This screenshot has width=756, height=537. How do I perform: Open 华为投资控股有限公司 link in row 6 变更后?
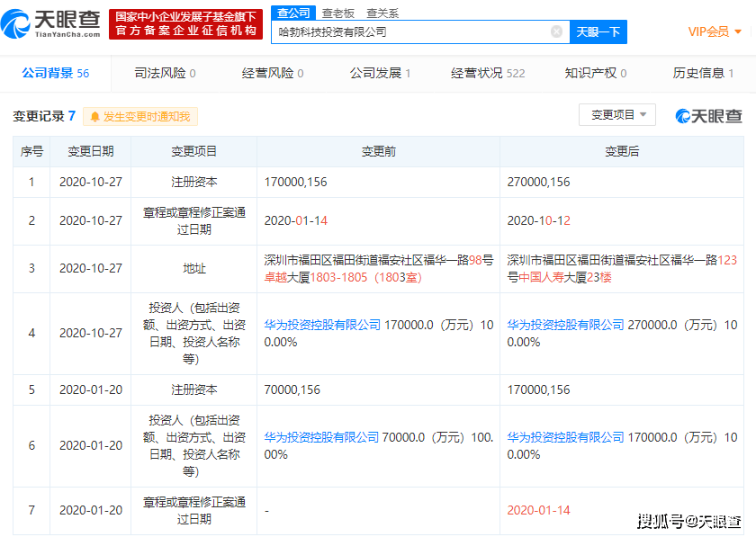click(x=565, y=437)
